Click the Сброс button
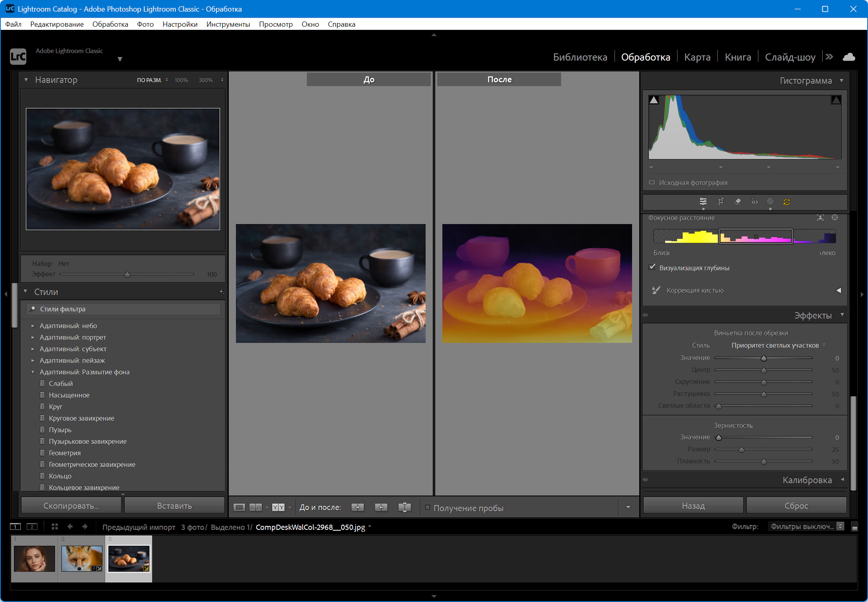868x602 pixels. 796,506
